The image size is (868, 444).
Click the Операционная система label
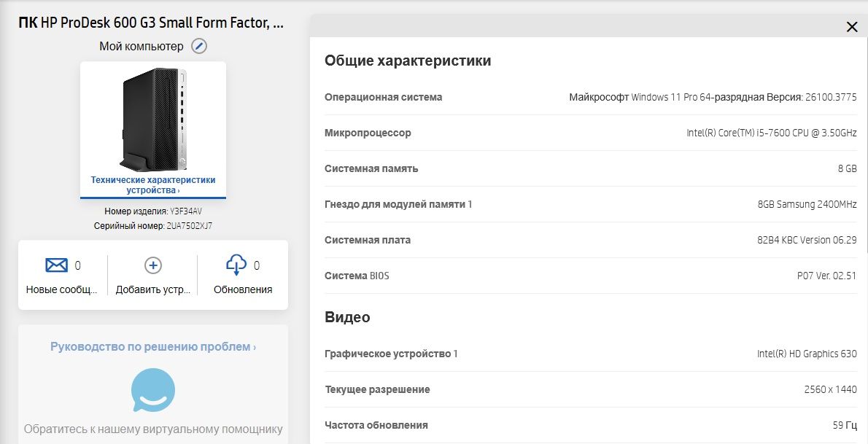pyautogui.click(x=384, y=97)
